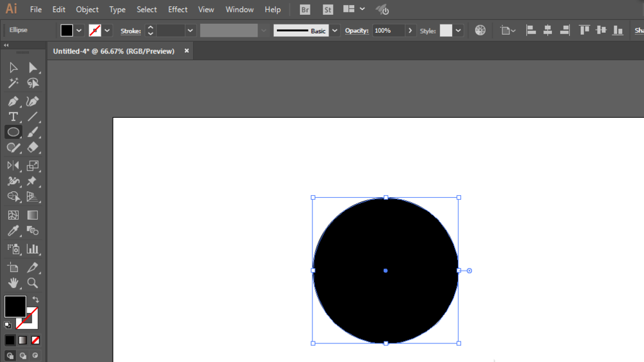
Task: Pick the Blend tool
Action: [x=32, y=231]
